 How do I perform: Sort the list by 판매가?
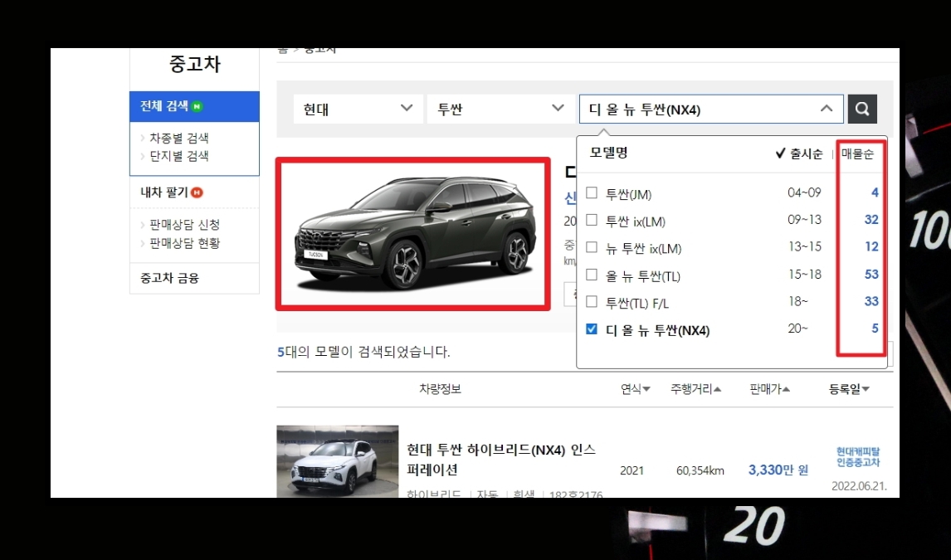click(769, 389)
